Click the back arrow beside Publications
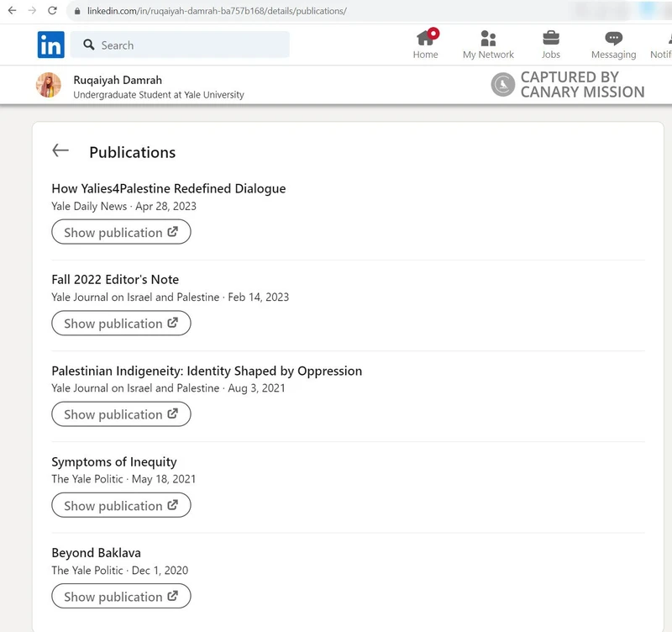This screenshot has width=672, height=632. point(60,150)
